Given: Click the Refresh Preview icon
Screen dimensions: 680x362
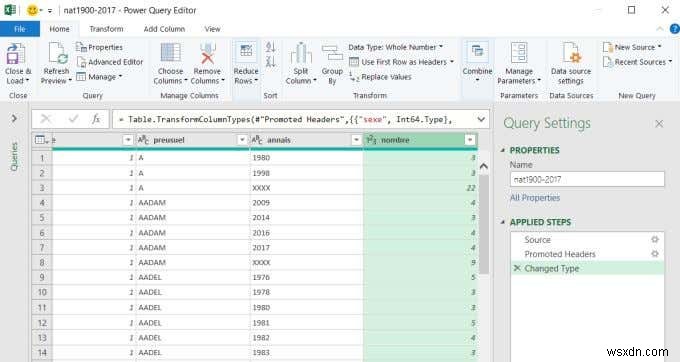Looking at the screenshot, I should point(57,53).
